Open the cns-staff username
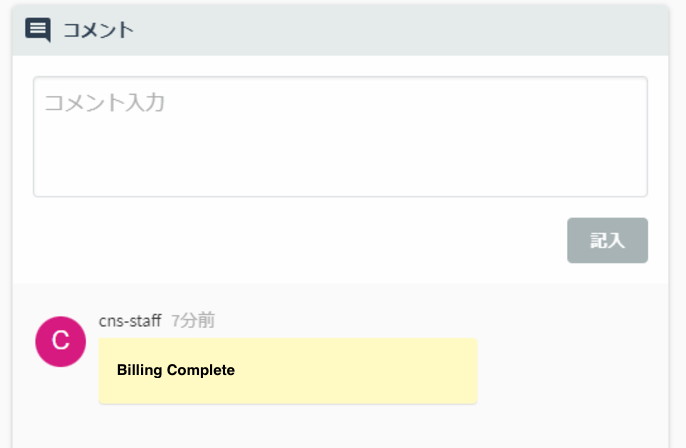686x448 pixels. pos(130,321)
